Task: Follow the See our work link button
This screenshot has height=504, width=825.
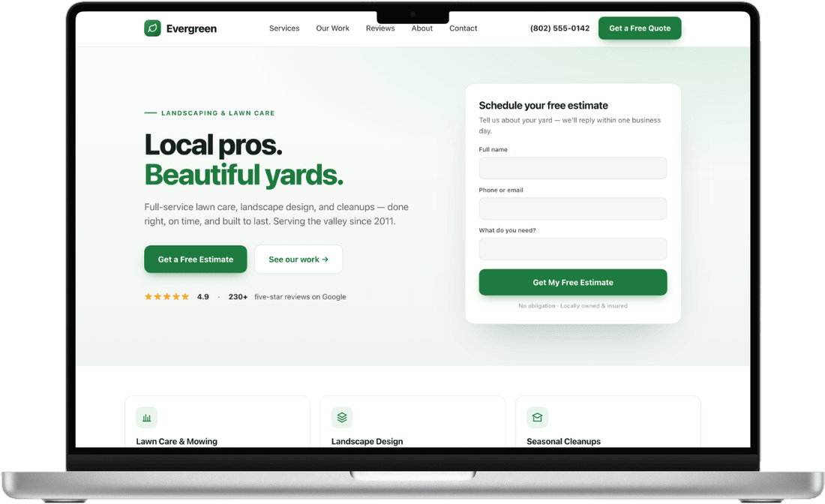Action: [298, 259]
